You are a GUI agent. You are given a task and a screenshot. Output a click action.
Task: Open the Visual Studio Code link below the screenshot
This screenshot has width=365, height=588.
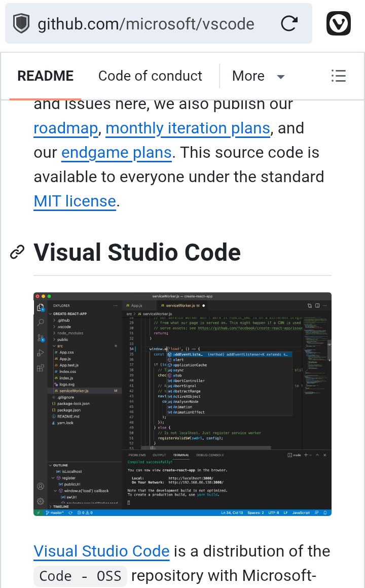click(101, 551)
